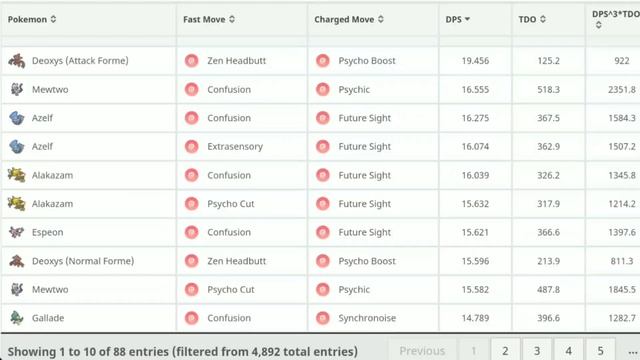The width and height of the screenshot is (640, 360).
Task: Sort by Charged Move column arrows
Action: point(381,19)
